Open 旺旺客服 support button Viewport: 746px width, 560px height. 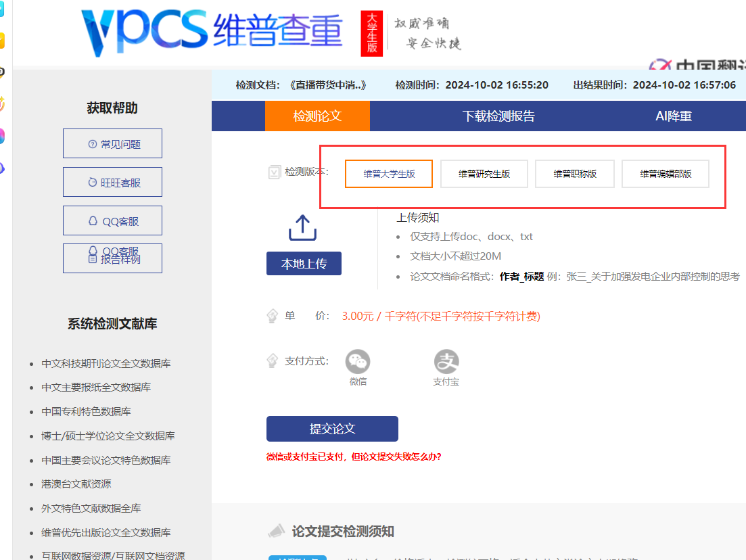112,182
